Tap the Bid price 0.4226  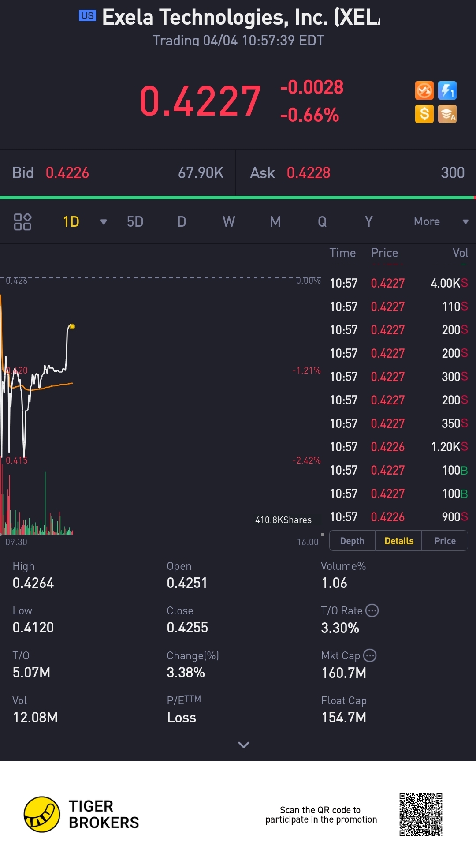click(67, 173)
